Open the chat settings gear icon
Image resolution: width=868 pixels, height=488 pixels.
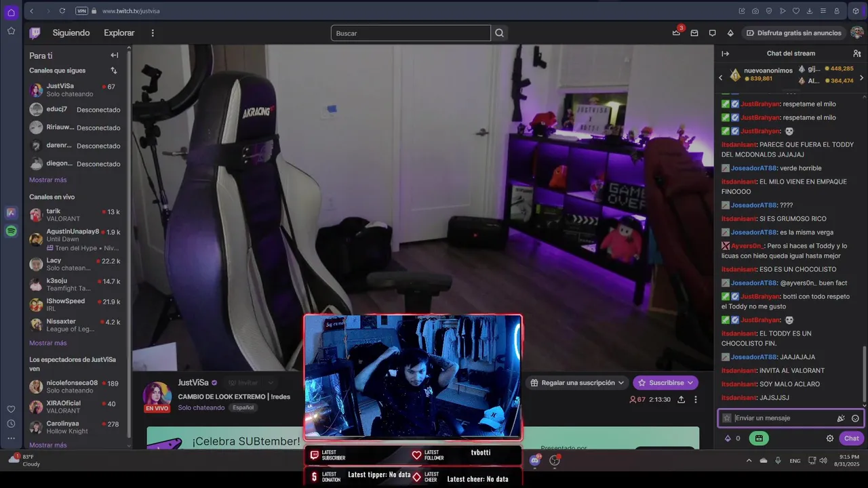830,439
